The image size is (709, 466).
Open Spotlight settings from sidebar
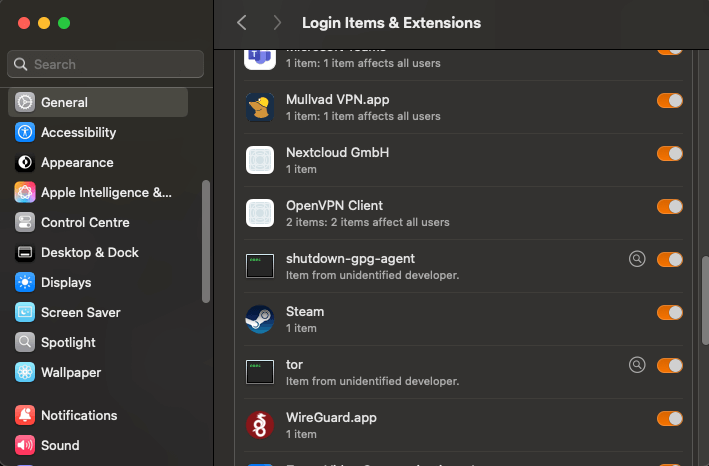pyautogui.click(x=98, y=342)
